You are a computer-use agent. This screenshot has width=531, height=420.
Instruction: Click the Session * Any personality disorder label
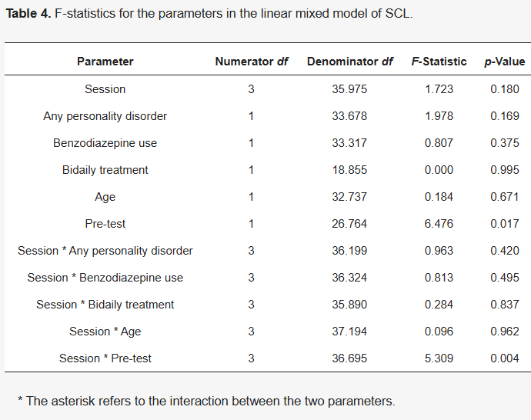coord(105,251)
